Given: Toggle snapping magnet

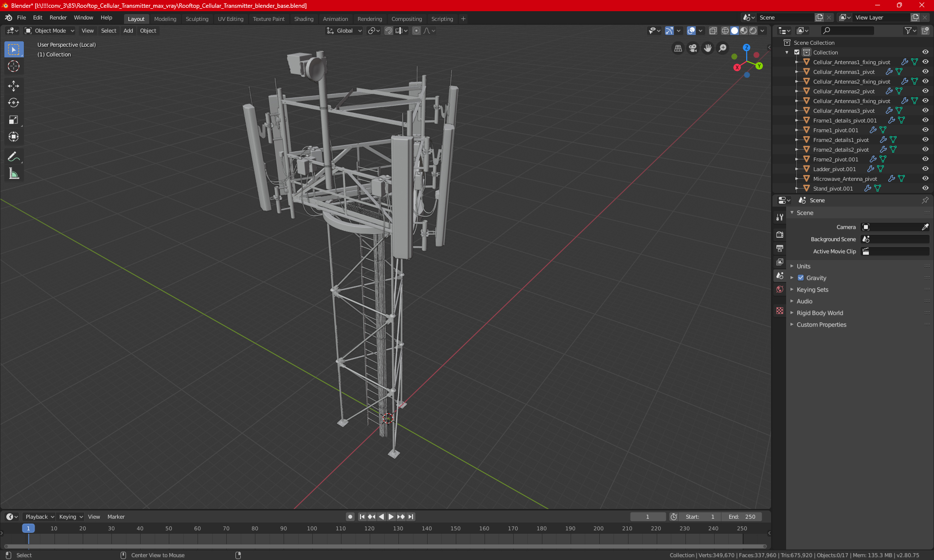Looking at the screenshot, I should [388, 31].
